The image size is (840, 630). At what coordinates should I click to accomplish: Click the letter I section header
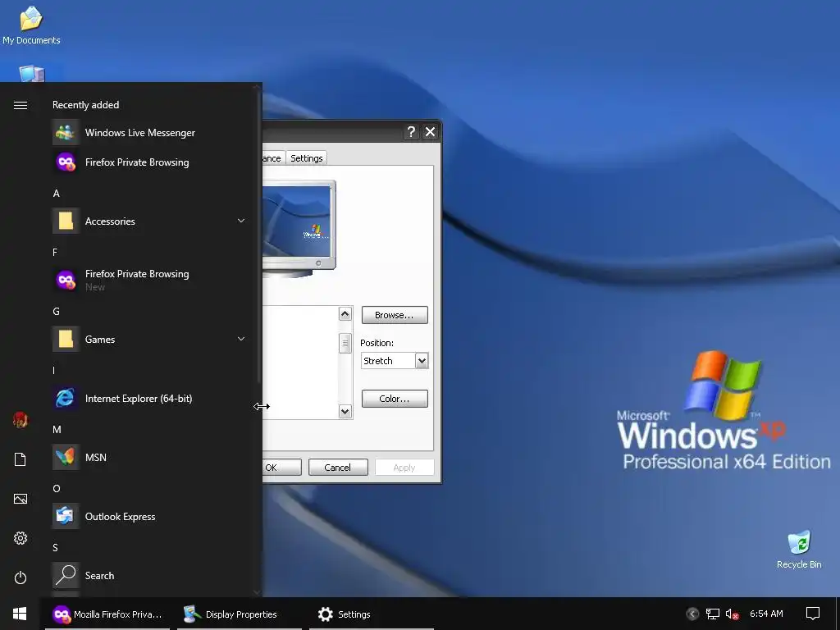pos(53,370)
